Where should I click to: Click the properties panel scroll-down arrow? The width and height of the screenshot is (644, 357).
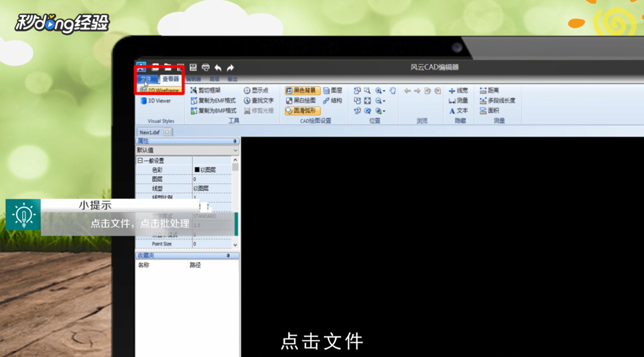[x=235, y=245]
